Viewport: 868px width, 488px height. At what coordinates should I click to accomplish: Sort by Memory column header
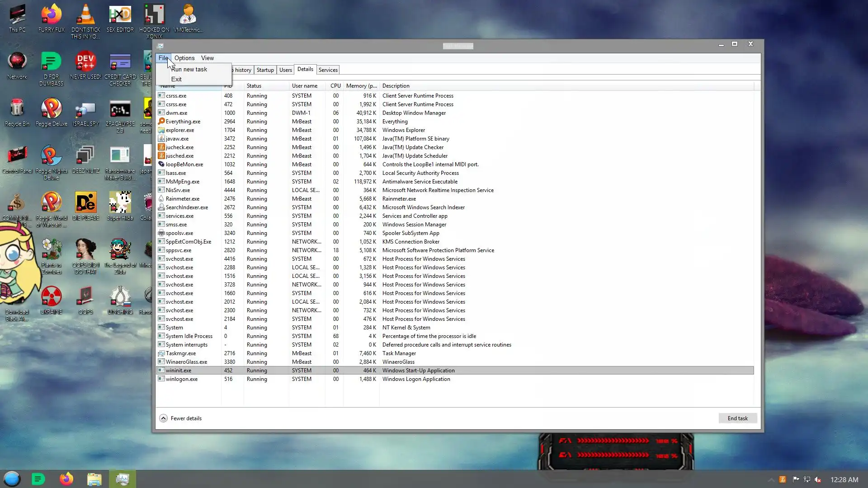(361, 86)
